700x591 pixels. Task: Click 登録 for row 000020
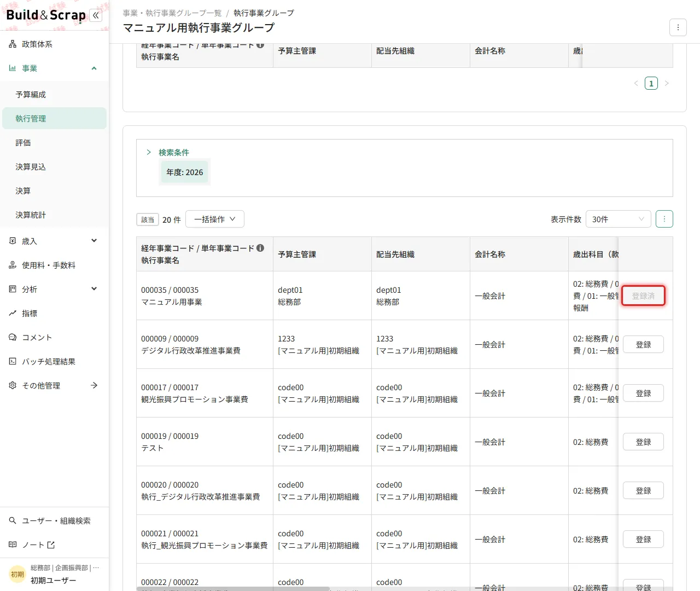tap(643, 491)
